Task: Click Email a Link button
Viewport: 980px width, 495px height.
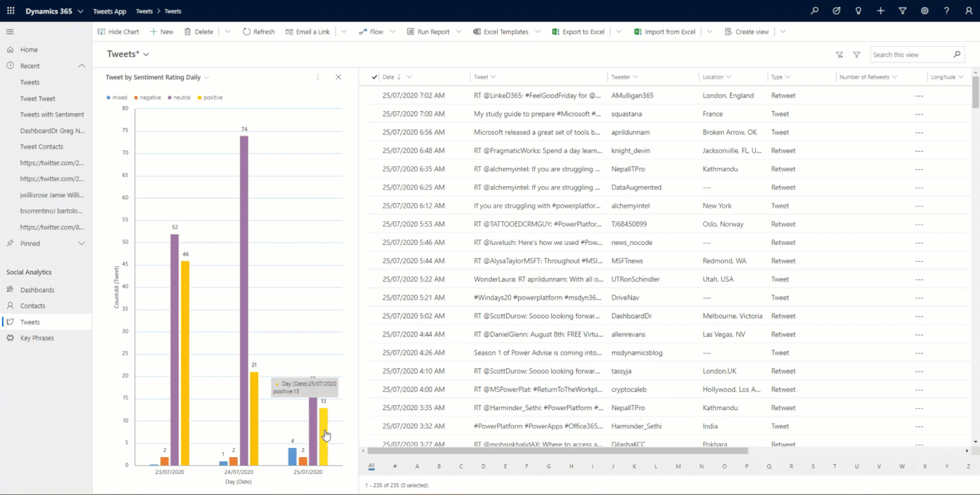Action: coord(308,31)
